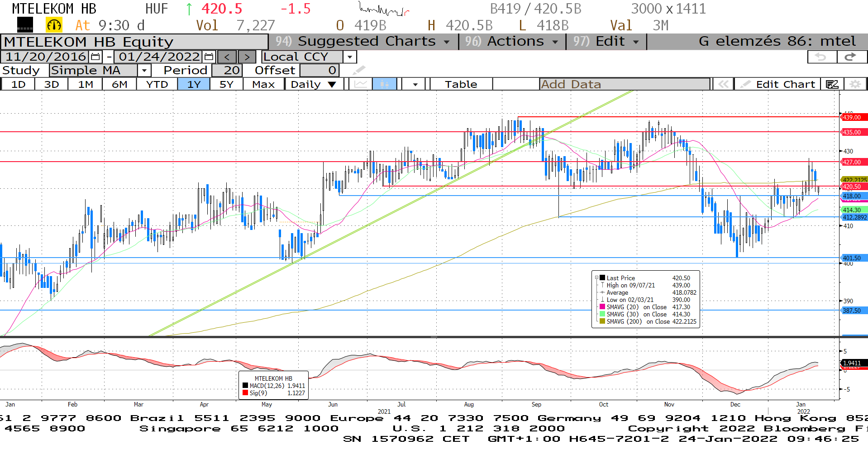Click the Edit Chart button
The width and height of the screenshot is (868, 464).
[x=778, y=84]
